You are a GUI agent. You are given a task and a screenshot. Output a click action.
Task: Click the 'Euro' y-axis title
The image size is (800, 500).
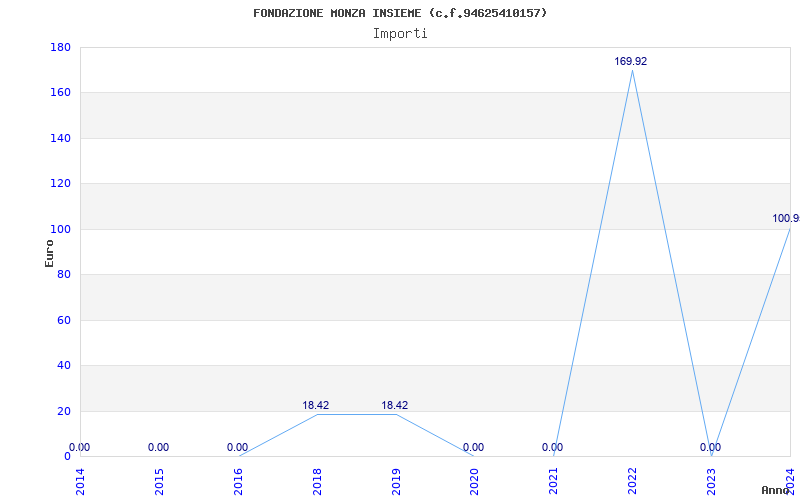[x=49, y=254]
